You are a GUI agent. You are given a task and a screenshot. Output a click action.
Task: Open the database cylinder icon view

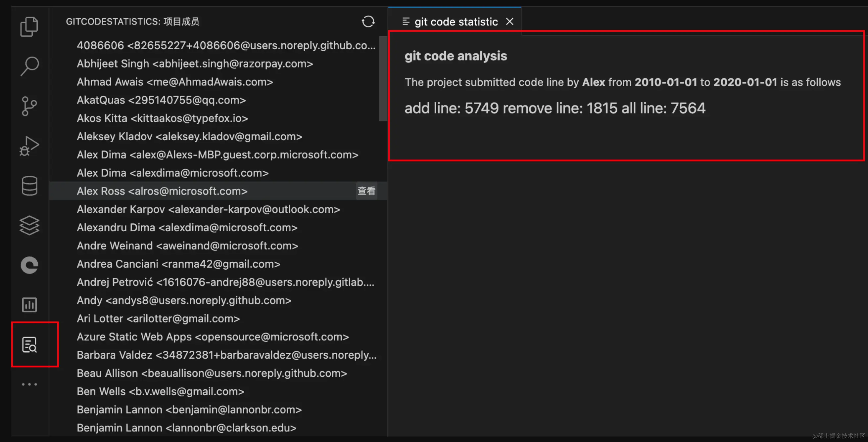29,186
